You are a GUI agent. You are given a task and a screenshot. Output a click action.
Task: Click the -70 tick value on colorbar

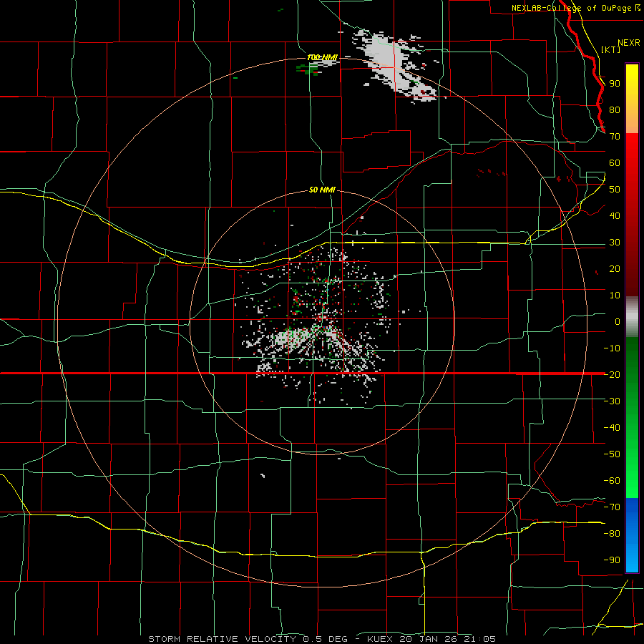[612, 507]
